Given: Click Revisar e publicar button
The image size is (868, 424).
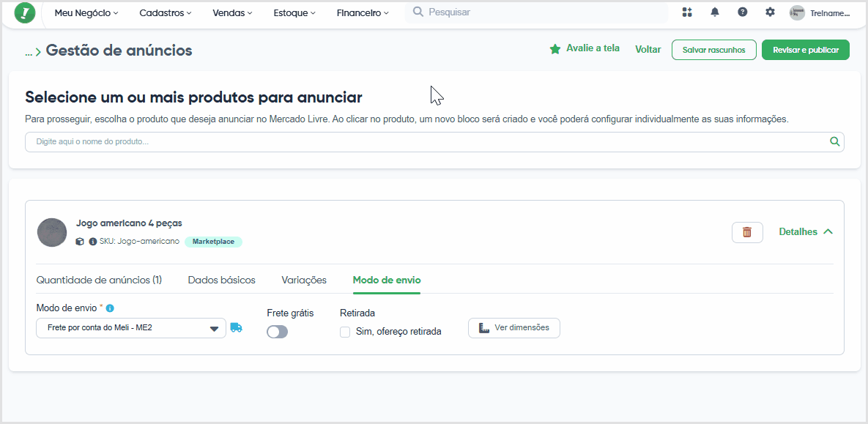Looking at the screenshot, I should tap(806, 50).
